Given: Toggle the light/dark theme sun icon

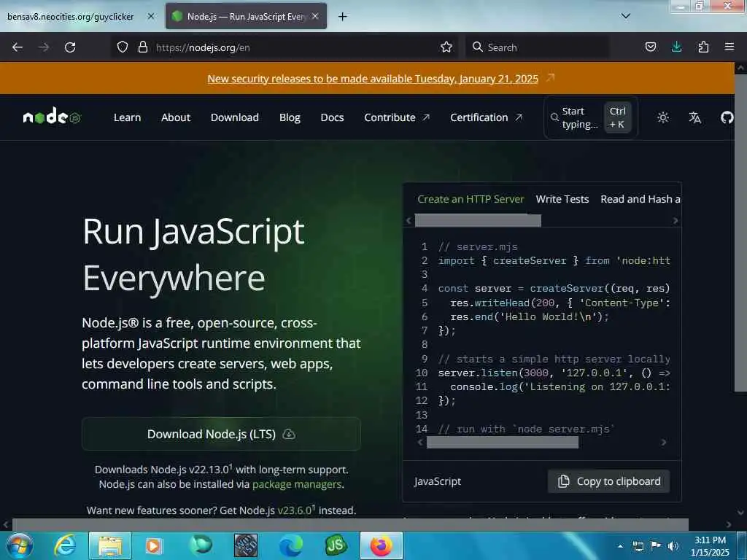Looking at the screenshot, I should click(x=662, y=117).
